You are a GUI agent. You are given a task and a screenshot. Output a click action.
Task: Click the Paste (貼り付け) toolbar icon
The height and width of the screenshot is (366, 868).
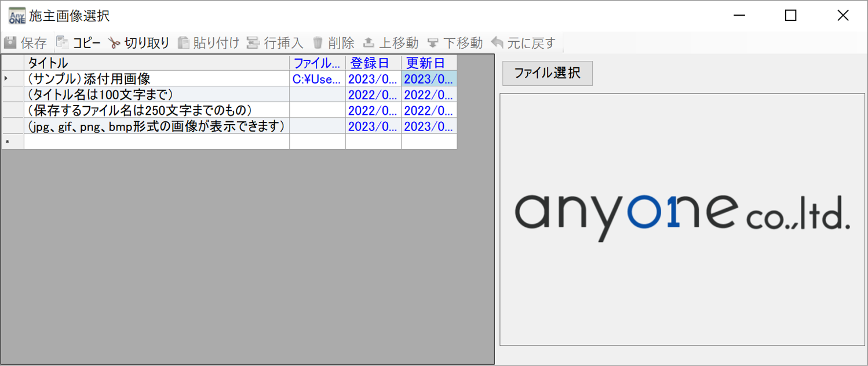coord(183,43)
